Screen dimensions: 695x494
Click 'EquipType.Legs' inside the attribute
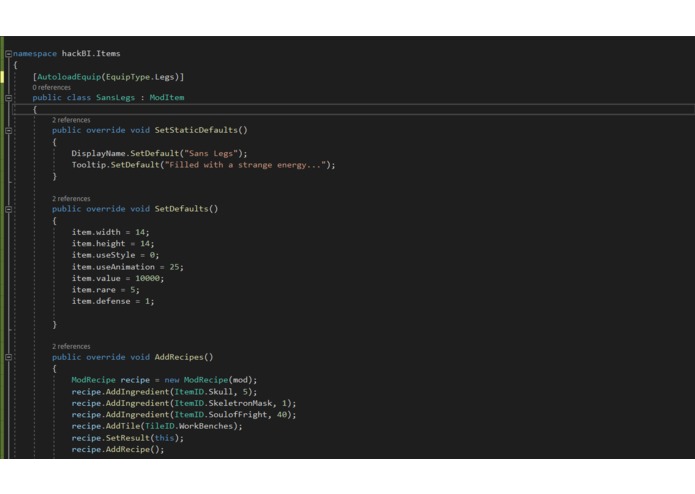pos(140,77)
